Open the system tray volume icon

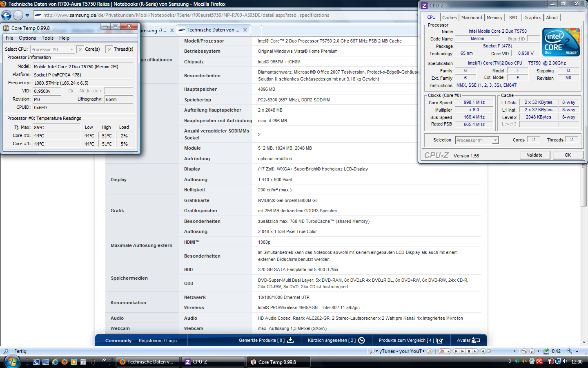[565, 361]
